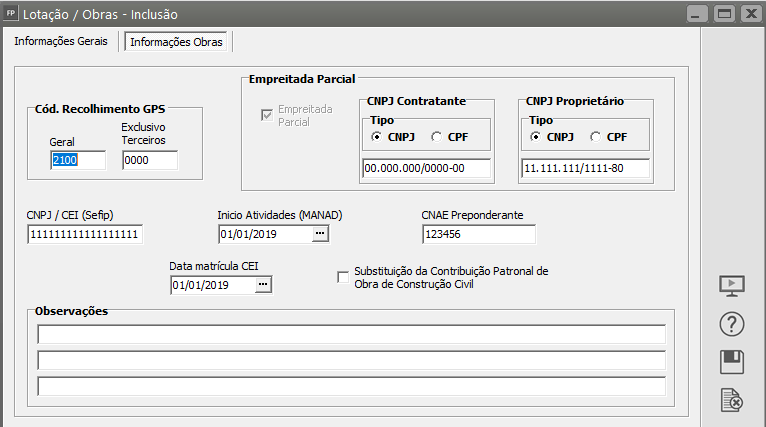Click the cancel document icon in sidebar
Viewport: 766px width, 427px height.
733,401
